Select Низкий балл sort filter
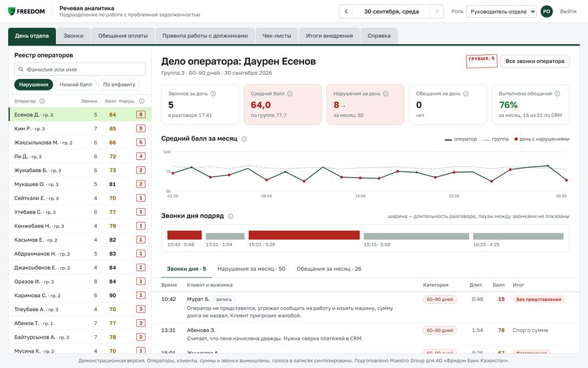Viewport: 588px width, 368px height. pos(76,84)
